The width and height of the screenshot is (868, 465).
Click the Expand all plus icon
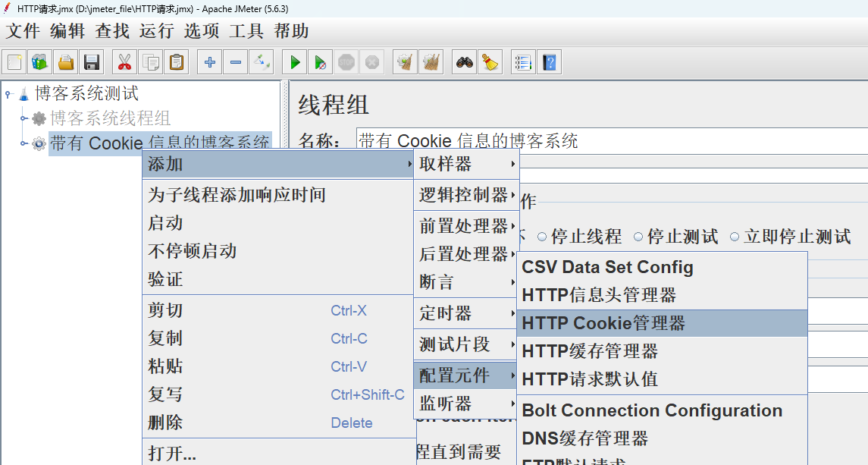[x=210, y=62]
